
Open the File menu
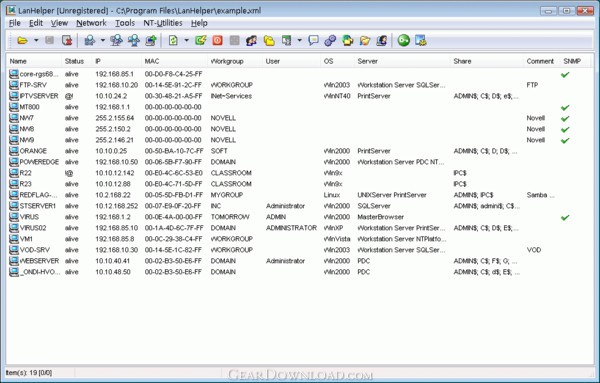(15, 23)
